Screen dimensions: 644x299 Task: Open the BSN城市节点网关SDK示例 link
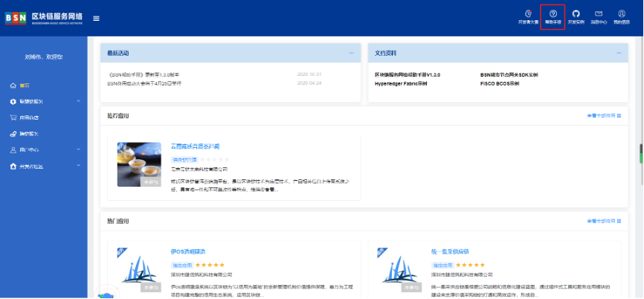coord(512,74)
